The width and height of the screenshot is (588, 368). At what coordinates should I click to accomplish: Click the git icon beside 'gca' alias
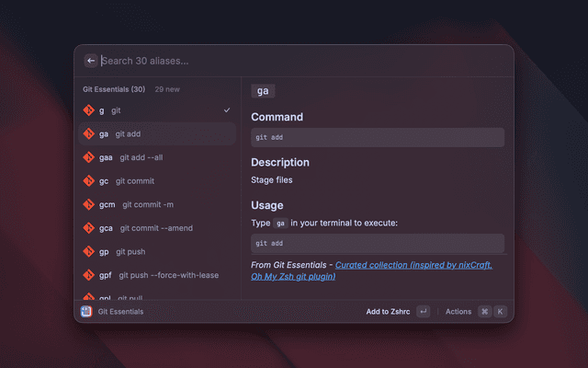89,228
